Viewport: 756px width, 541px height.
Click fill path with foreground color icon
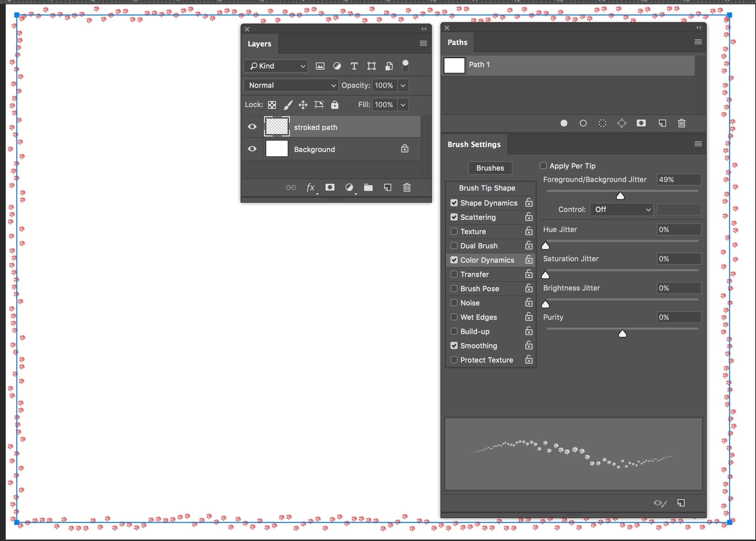pos(564,123)
